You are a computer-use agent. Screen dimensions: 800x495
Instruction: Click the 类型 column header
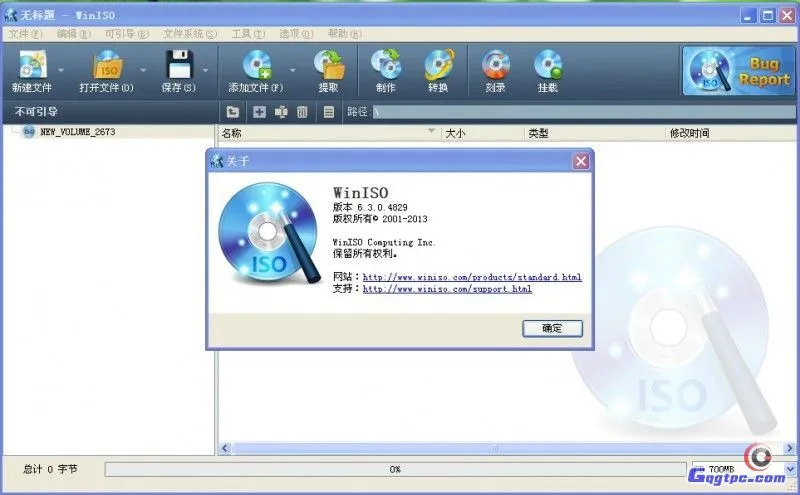[x=594, y=133]
